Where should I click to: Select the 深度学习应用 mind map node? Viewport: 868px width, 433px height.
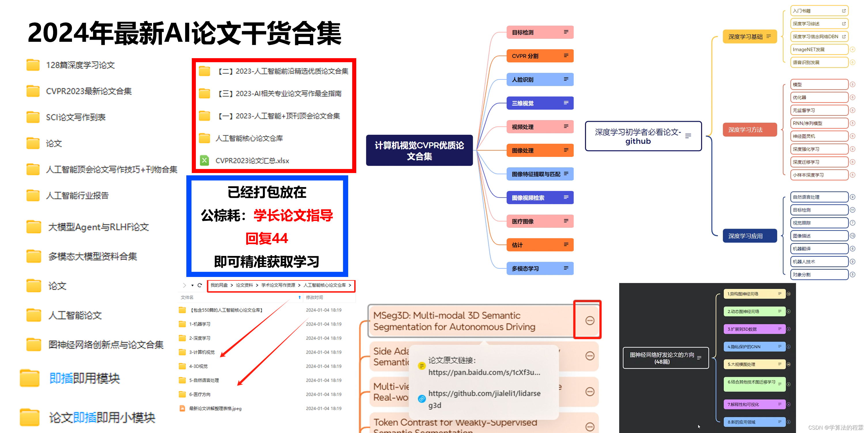[749, 236]
